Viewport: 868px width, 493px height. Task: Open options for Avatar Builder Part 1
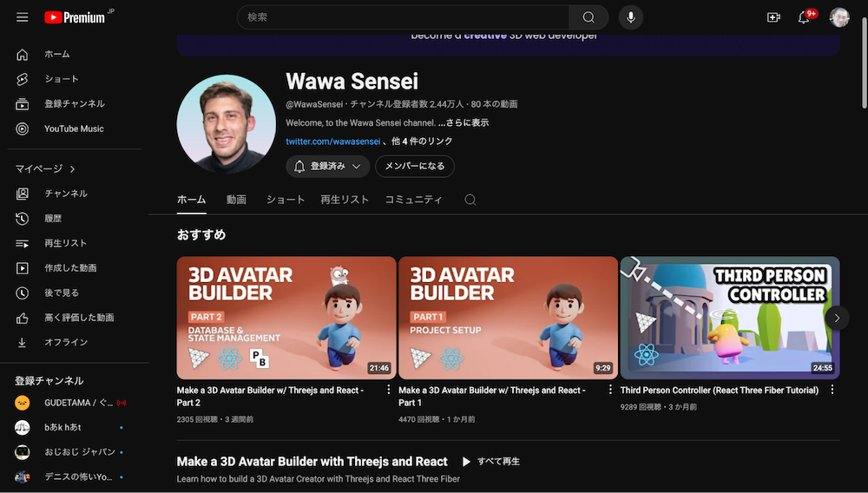610,390
